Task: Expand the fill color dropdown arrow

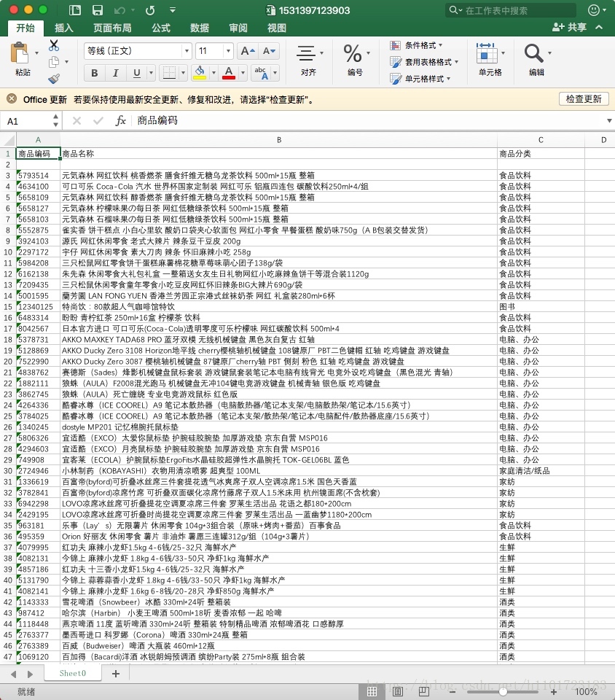Action: tap(214, 73)
